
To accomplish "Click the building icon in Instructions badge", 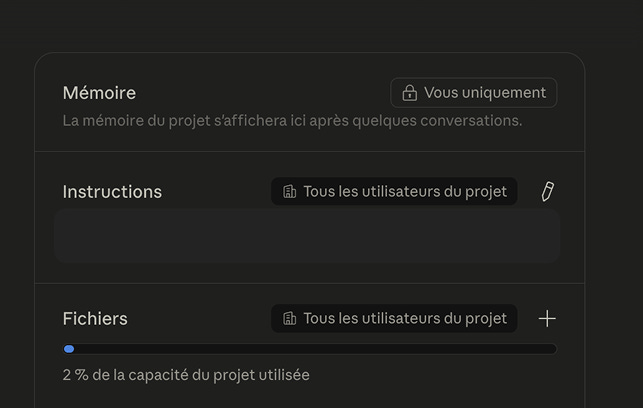I will click(290, 191).
